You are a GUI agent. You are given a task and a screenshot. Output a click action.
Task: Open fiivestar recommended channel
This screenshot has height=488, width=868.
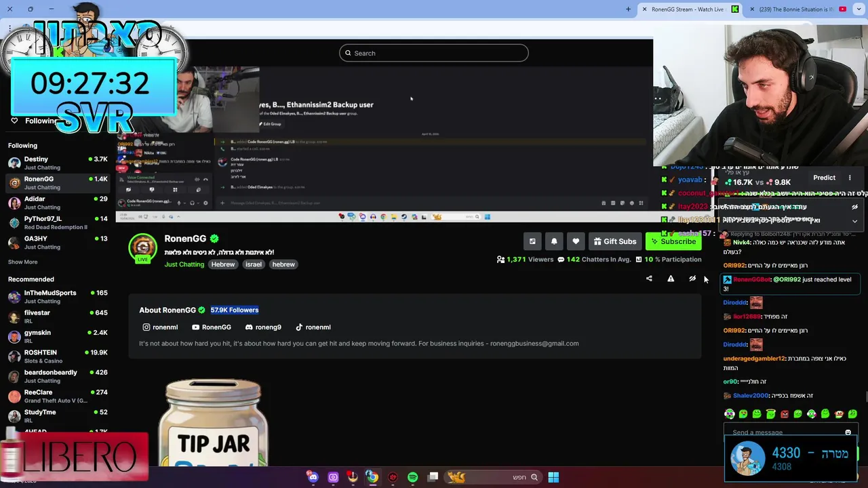click(58, 317)
